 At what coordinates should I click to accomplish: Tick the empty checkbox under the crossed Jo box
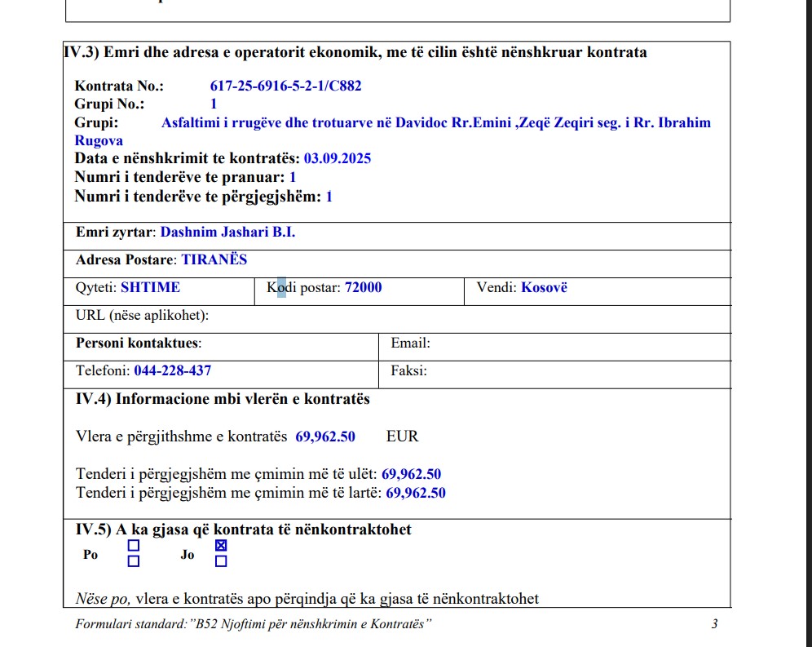(221, 561)
